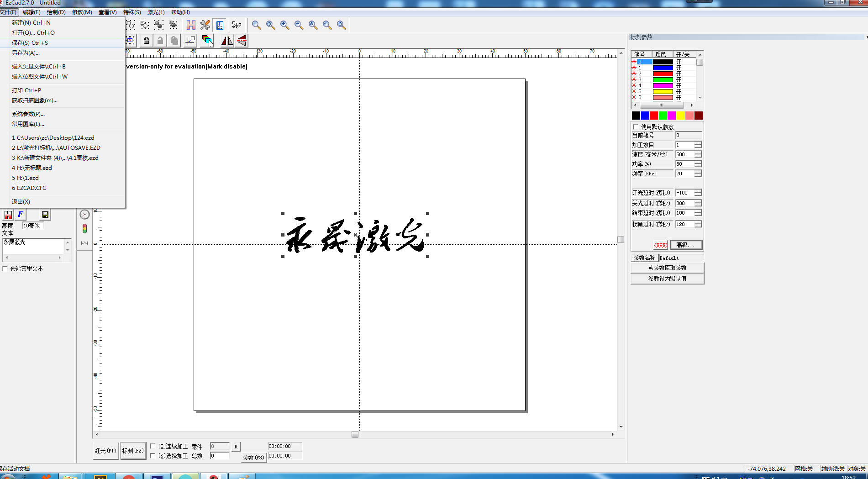Increase speed (速度) value with spinner

(698, 153)
